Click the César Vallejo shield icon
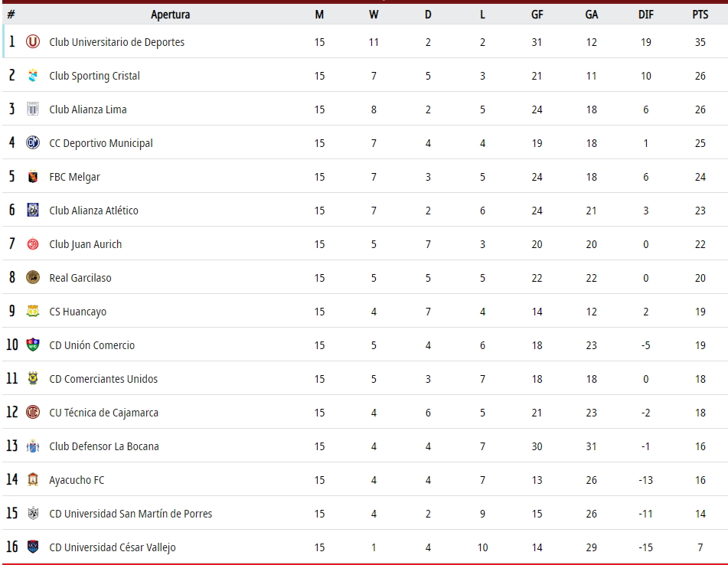Image resolution: width=728 pixels, height=565 pixels. coord(32,547)
